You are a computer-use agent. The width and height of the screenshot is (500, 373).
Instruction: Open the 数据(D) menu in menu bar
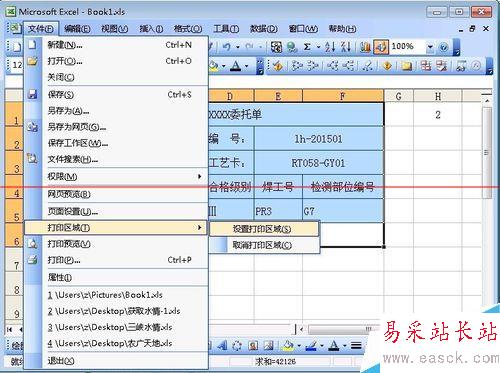263,29
